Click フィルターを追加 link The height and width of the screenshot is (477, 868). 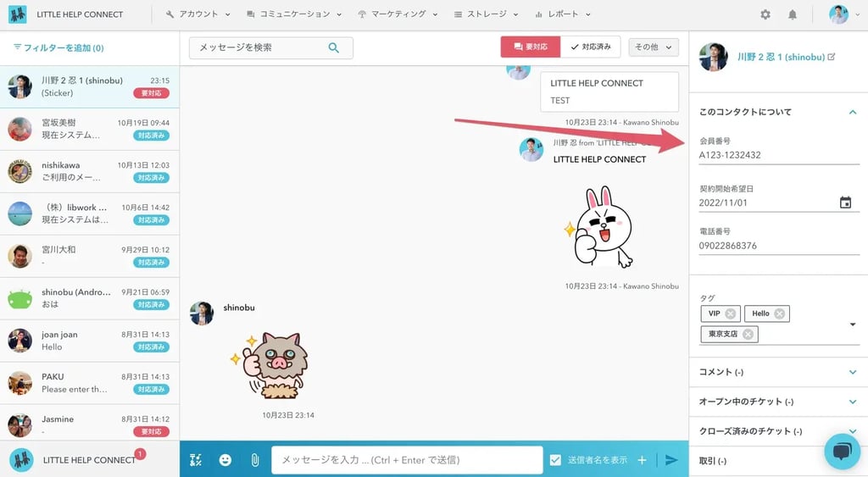click(x=58, y=48)
